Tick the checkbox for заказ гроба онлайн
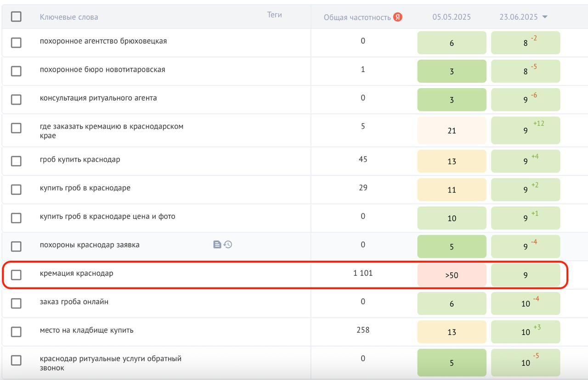The width and height of the screenshot is (588, 380). pos(16,303)
